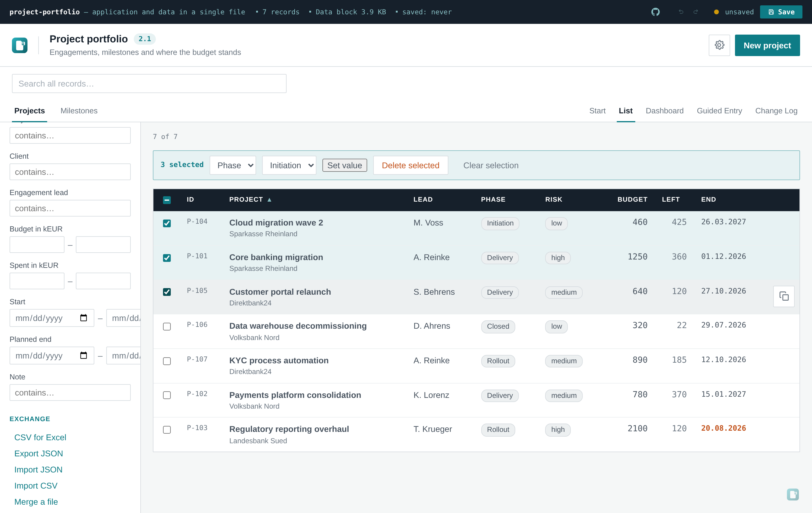This screenshot has height=513, width=812.
Task: Open the Start view
Action: click(x=597, y=111)
